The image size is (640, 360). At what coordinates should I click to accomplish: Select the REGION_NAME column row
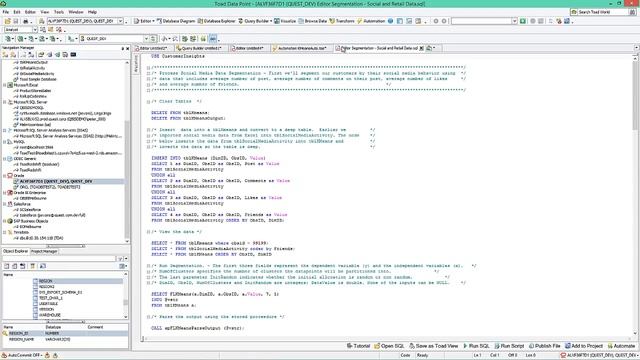pyautogui.click(x=65, y=339)
